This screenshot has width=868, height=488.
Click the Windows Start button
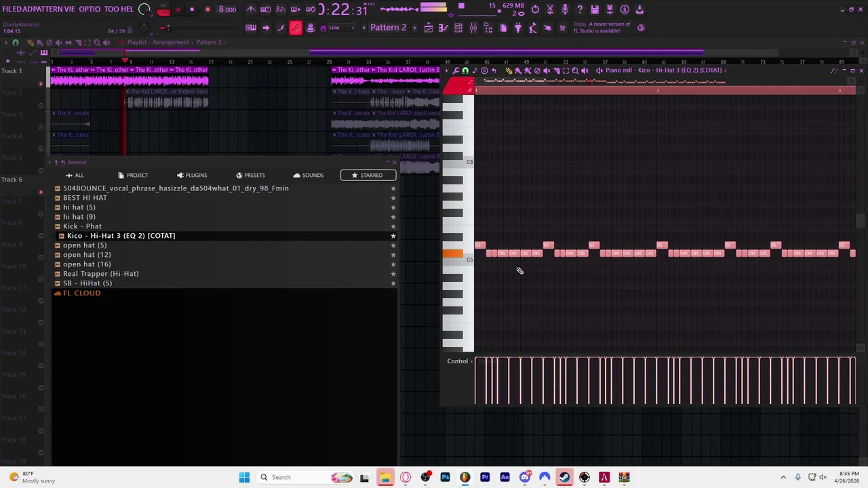coord(244,477)
